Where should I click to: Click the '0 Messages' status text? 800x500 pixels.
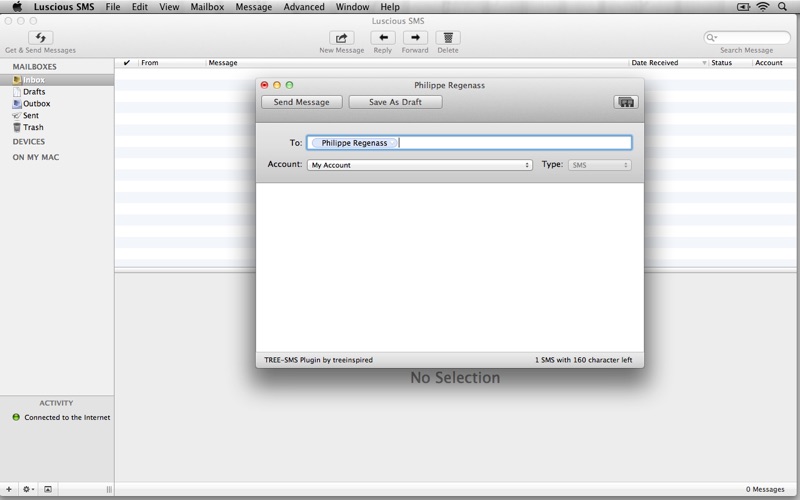pos(765,489)
